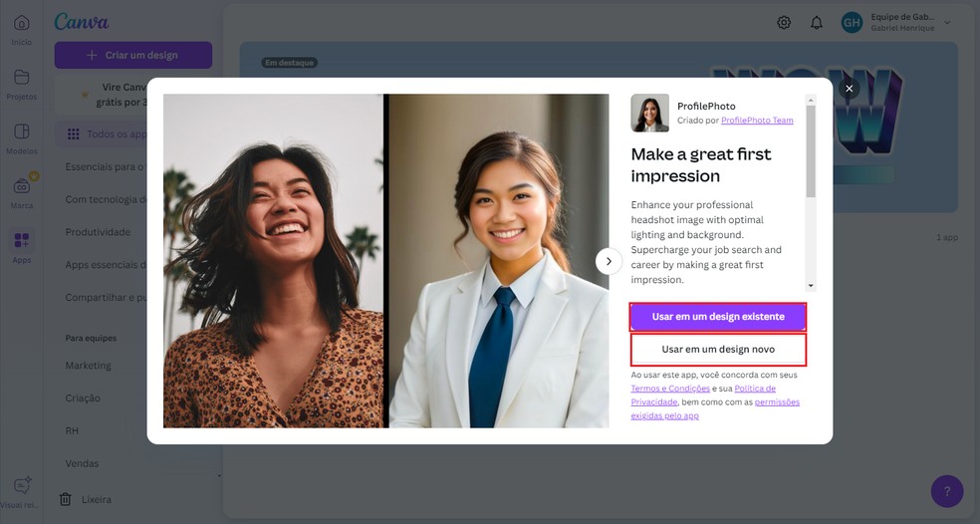The image size is (980, 524).
Task: Click the GH account avatar
Action: click(x=852, y=23)
